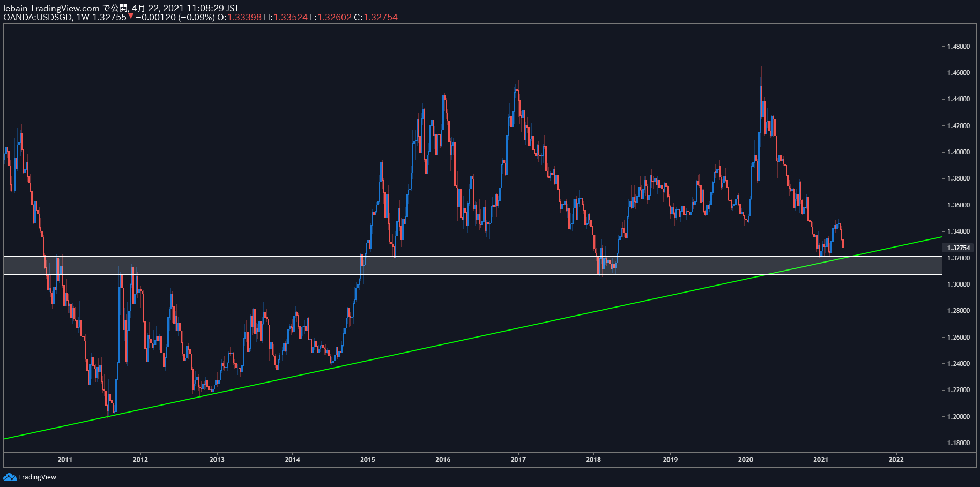Click the 2019 label on time axis
This screenshot has width=980, height=487.
tap(670, 459)
